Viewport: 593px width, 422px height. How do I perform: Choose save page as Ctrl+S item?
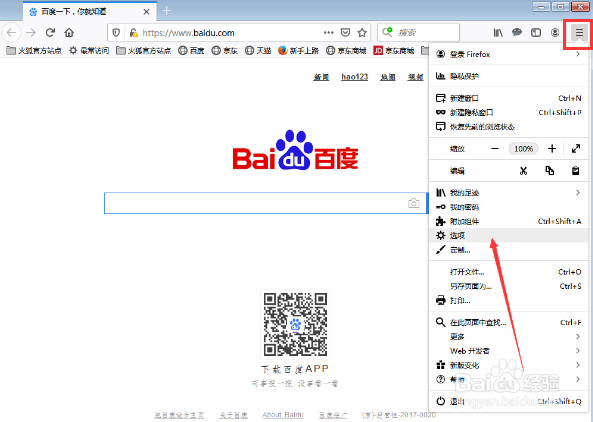click(x=508, y=286)
